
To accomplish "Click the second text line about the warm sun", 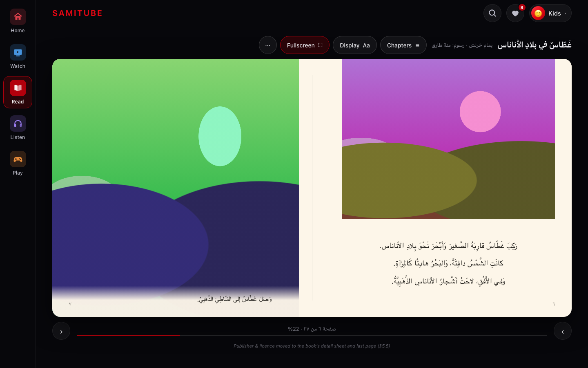I will tap(448, 263).
